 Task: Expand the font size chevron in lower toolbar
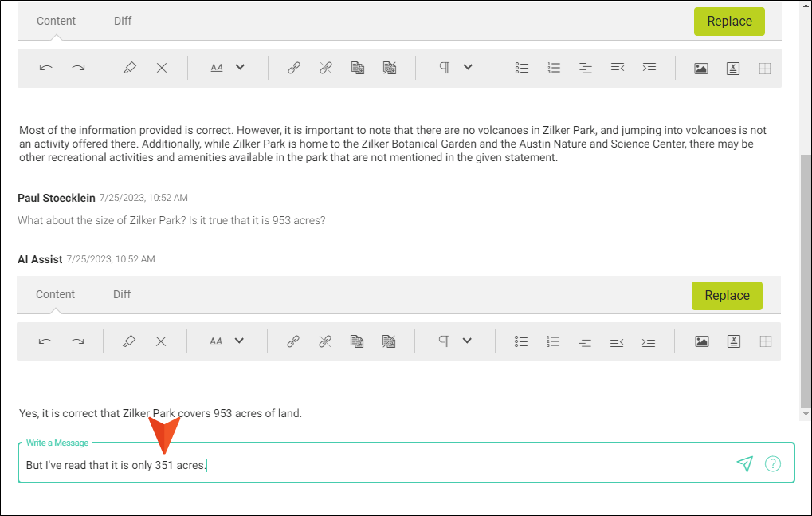pos(239,341)
